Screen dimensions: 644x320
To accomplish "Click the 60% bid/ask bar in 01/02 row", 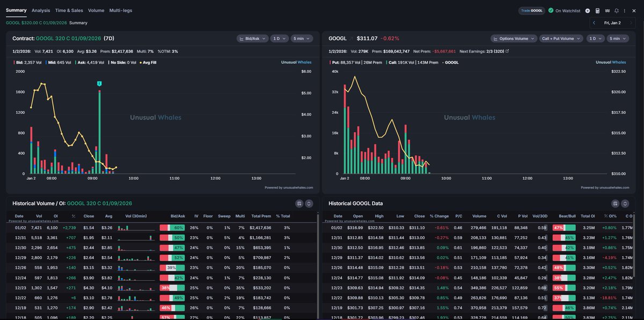I will (172, 228).
